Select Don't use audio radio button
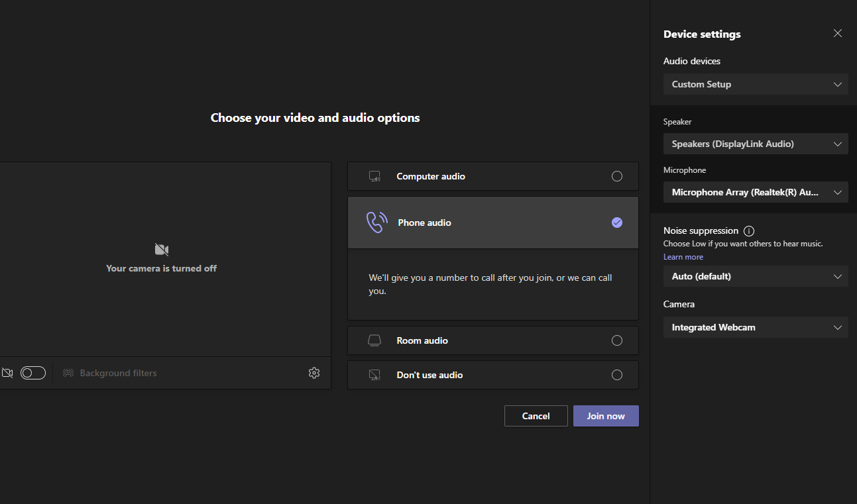Viewport: 857px width, 504px height. pos(617,375)
